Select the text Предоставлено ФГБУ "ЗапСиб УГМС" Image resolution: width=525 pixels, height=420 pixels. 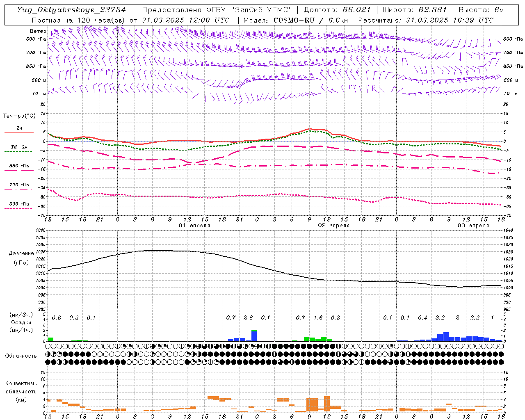click(x=217, y=10)
